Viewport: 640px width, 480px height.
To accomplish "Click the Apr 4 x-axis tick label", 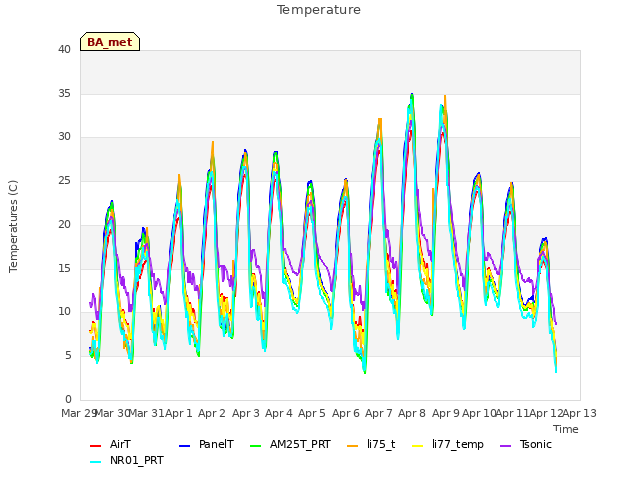I will click(x=279, y=413).
